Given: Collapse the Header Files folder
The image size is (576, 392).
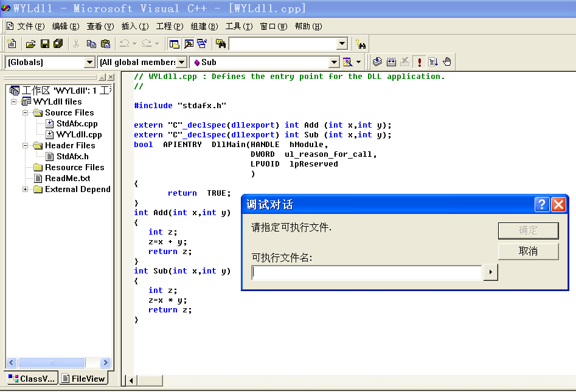Looking at the screenshot, I should point(26,145).
